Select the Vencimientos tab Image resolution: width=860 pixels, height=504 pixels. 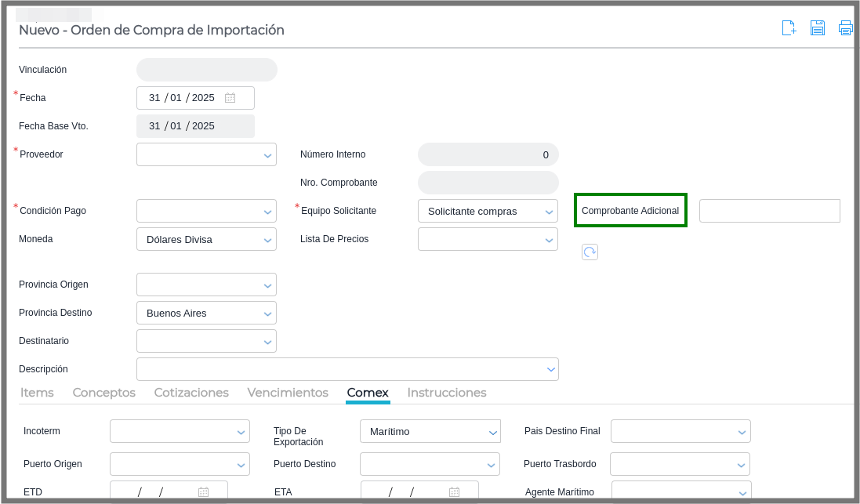[x=288, y=393]
